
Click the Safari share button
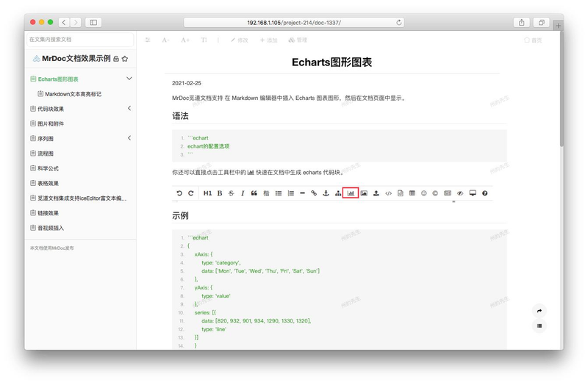(x=522, y=23)
